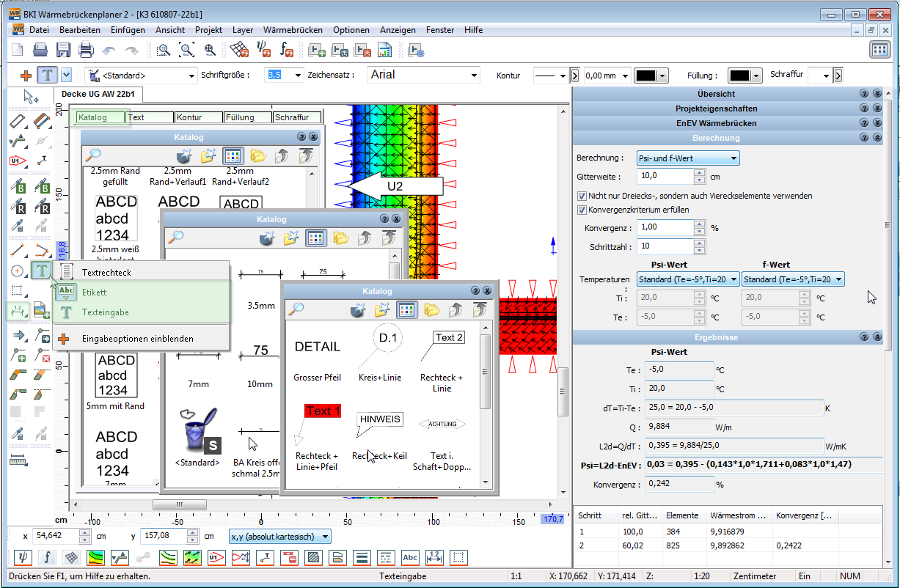Click the mesh grid calculation icon
The width and height of the screenshot is (900, 588).
(238, 50)
